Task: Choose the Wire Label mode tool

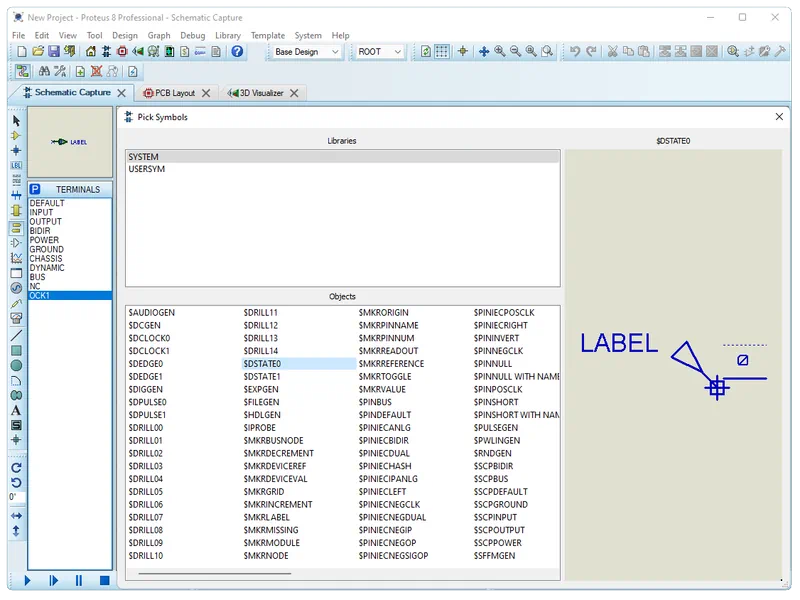Action: (16, 165)
